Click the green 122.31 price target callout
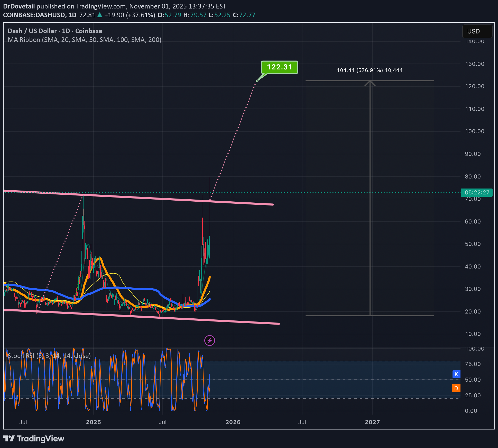This screenshot has width=498, height=448. coord(279,67)
